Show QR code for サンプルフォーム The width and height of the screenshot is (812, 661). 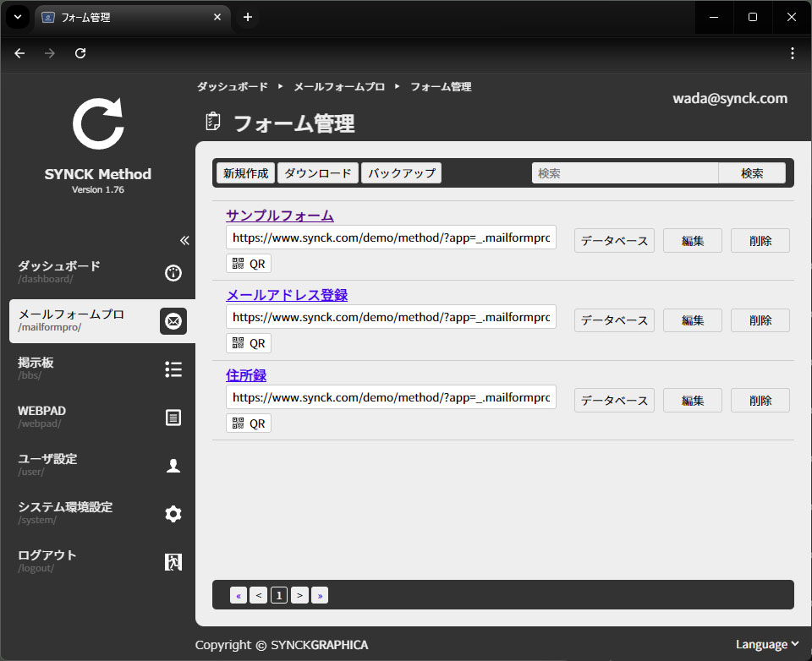249,264
